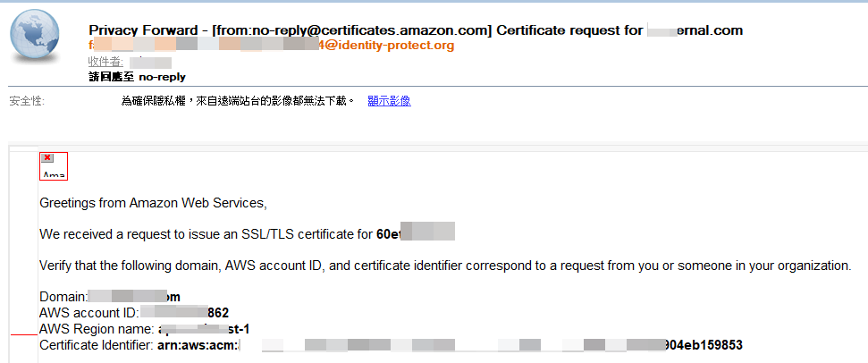Click the 請回應至 no-reply reply-to line

[137, 77]
